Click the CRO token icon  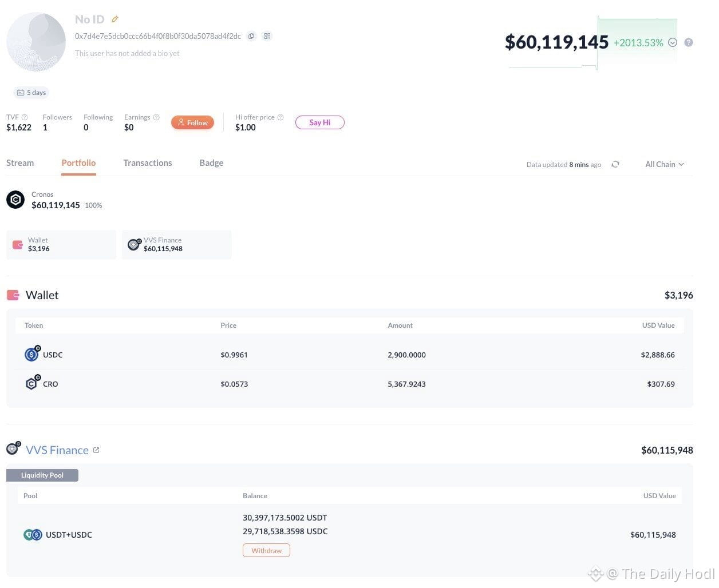click(x=32, y=383)
